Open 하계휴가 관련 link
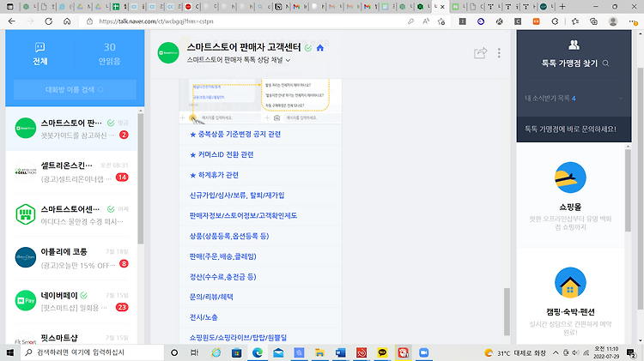 pyautogui.click(x=214, y=175)
